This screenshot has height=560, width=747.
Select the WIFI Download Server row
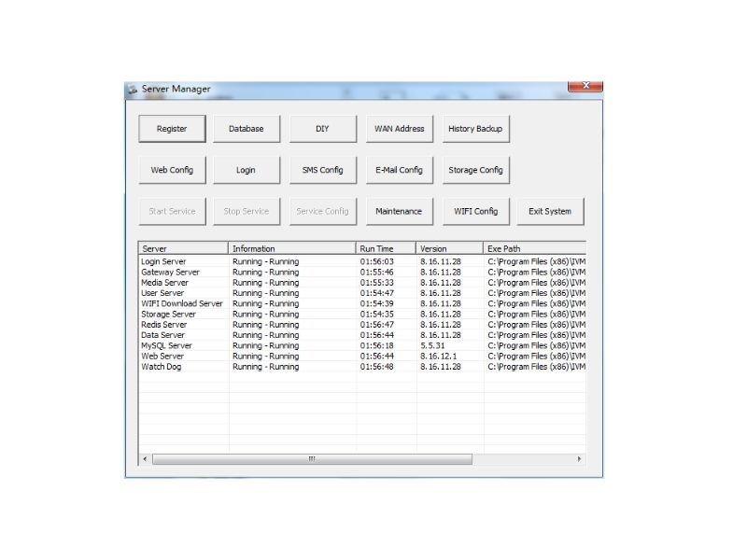(362, 303)
